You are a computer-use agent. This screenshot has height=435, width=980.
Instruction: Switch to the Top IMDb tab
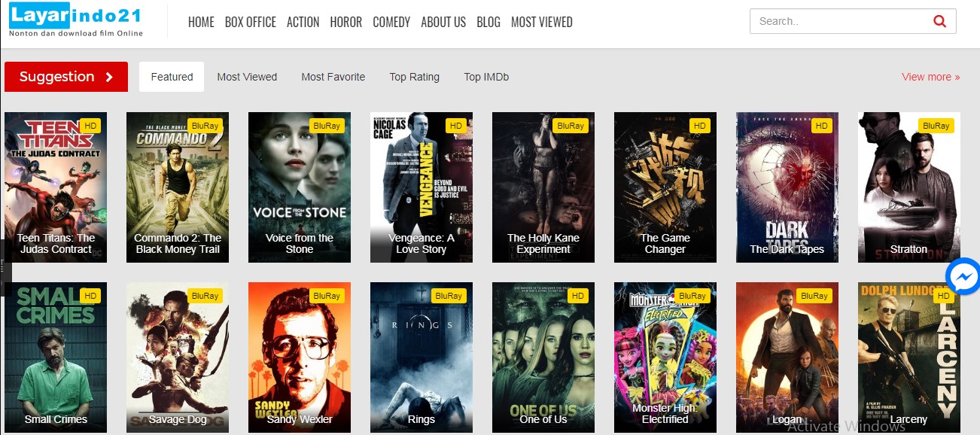486,77
